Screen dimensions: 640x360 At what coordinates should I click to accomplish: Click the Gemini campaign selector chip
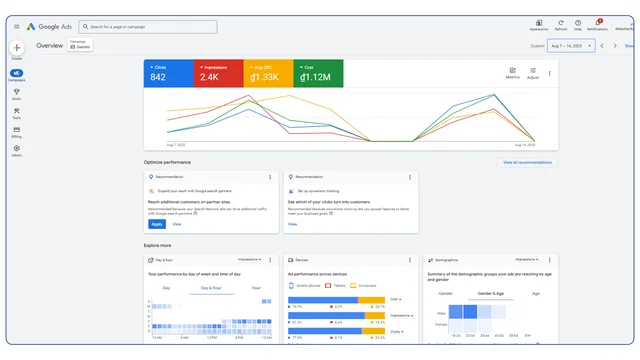coord(80,44)
